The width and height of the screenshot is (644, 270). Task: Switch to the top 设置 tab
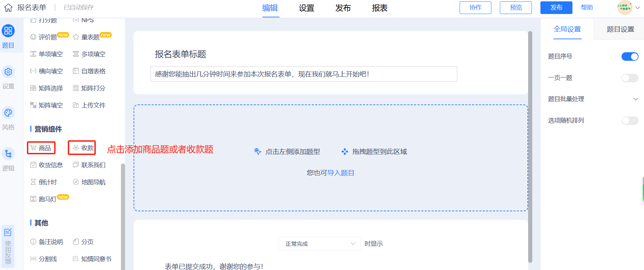coord(306,8)
